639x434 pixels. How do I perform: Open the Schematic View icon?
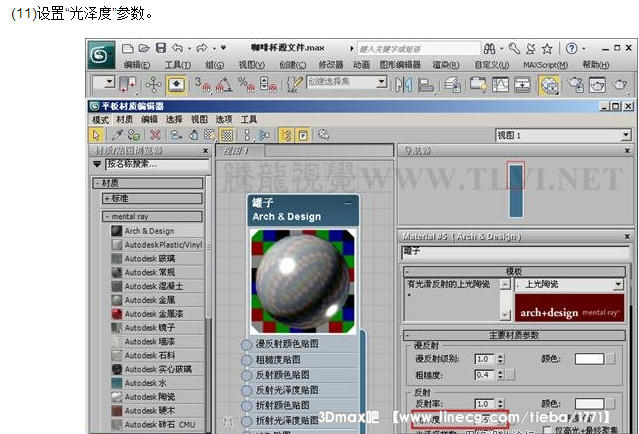(522, 85)
